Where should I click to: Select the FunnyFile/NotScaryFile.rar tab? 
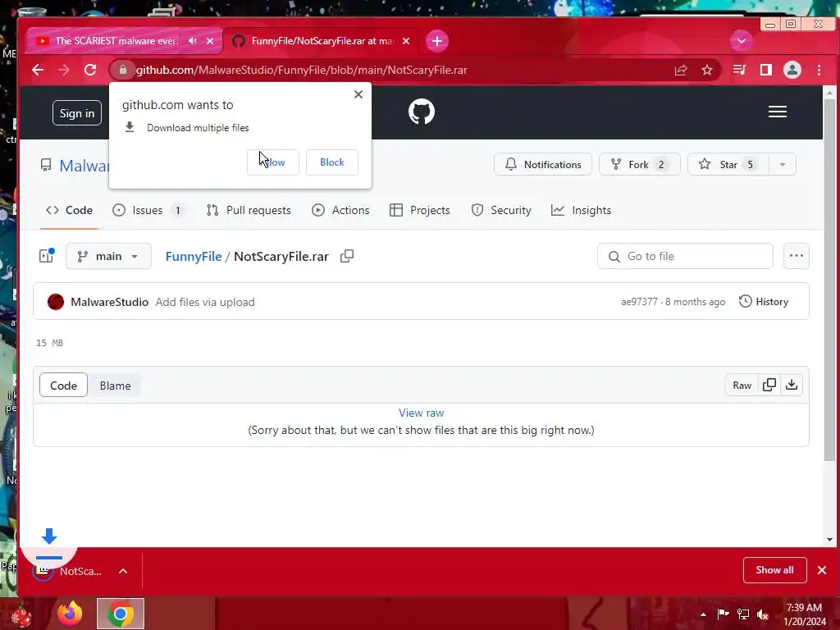321,41
